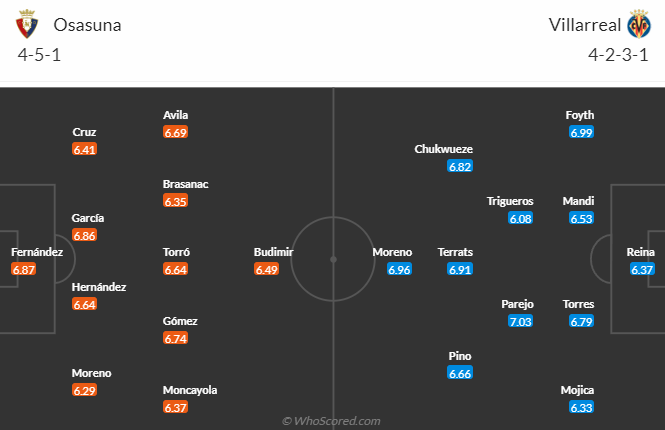
Task: Click Foyth's 6.99 rating badge
Action: [x=581, y=132]
